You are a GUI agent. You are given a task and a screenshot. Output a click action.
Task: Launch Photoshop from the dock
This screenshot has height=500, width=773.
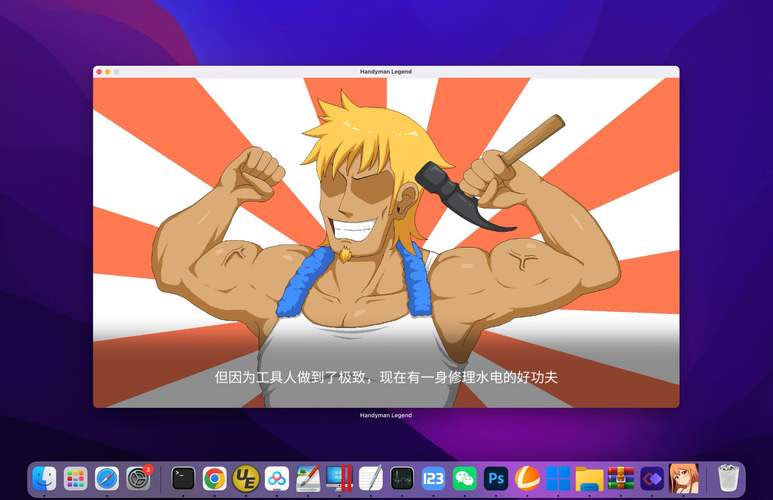[x=495, y=478]
